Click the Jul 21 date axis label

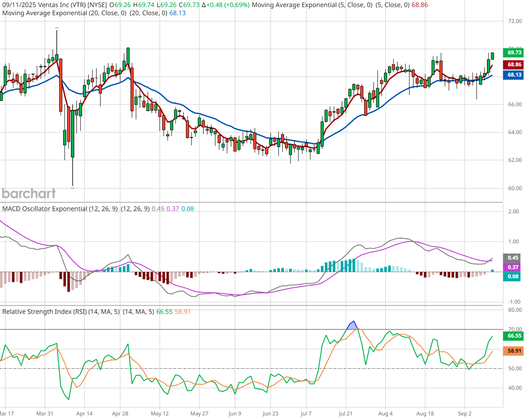click(346, 413)
